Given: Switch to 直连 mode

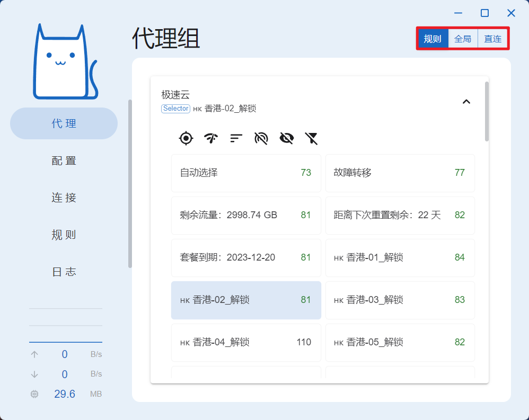Looking at the screenshot, I should [x=492, y=39].
